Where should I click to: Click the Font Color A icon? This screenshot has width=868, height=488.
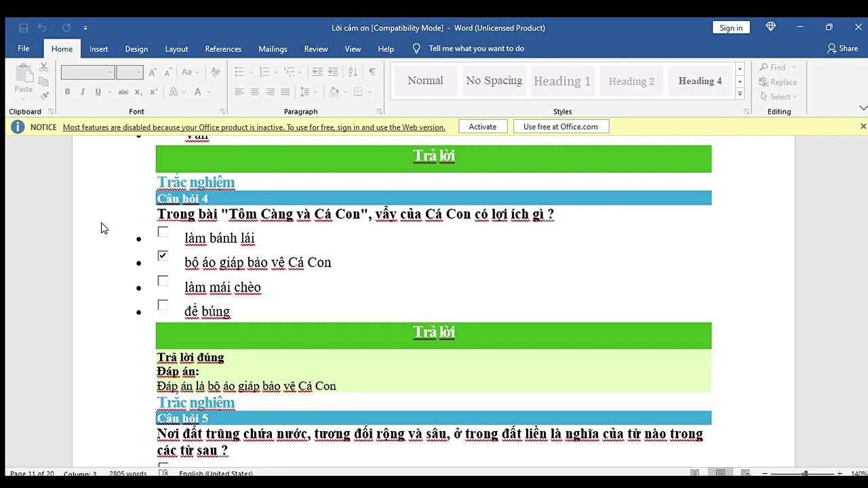tap(198, 92)
